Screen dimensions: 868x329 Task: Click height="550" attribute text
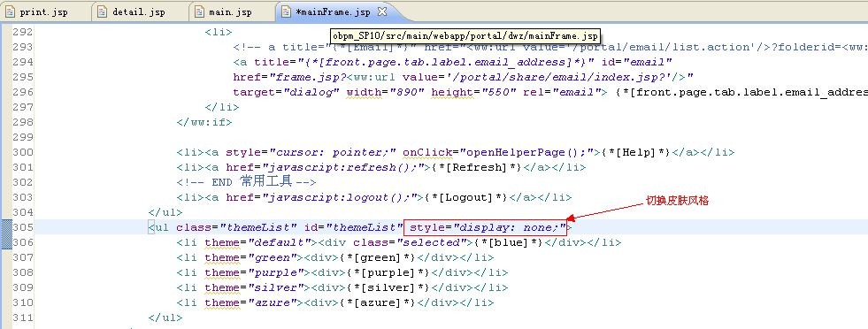473,92
